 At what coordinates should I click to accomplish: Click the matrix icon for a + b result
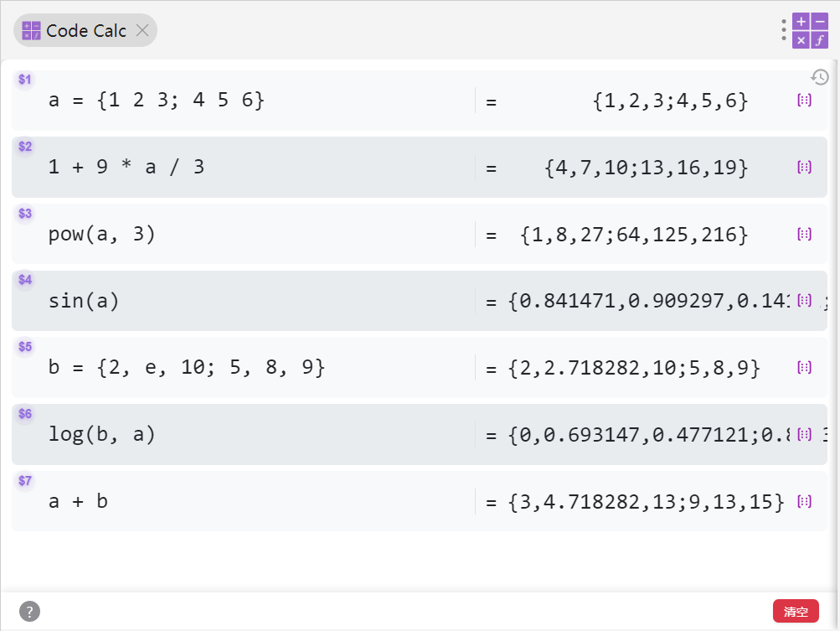pyautogui.click(x=804, y=501)
